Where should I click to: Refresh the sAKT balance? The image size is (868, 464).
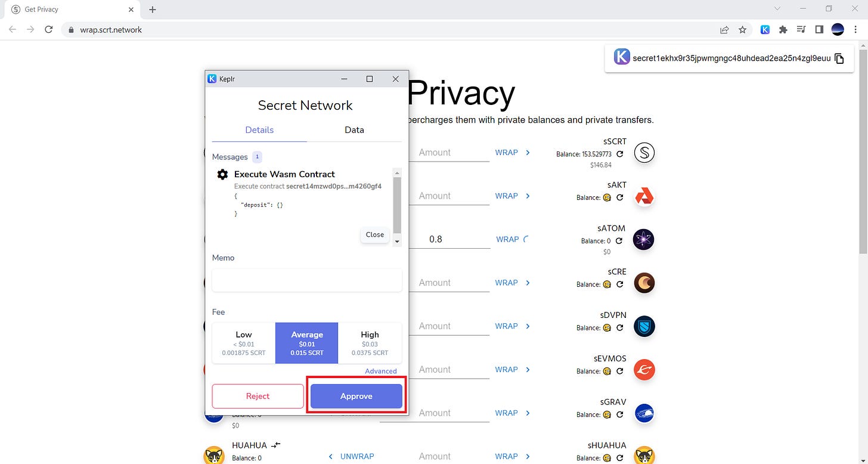(620, 197)
